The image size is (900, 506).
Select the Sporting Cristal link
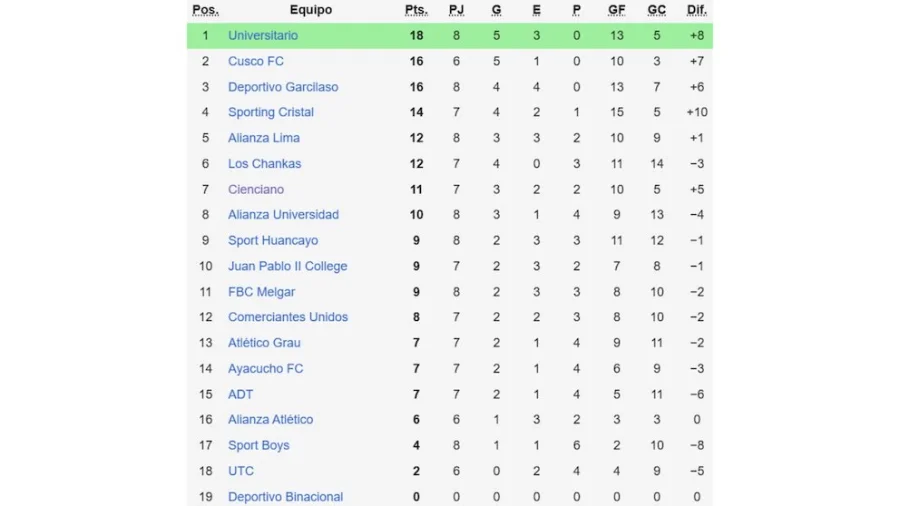pyautogui.click(x=271, y=112)
